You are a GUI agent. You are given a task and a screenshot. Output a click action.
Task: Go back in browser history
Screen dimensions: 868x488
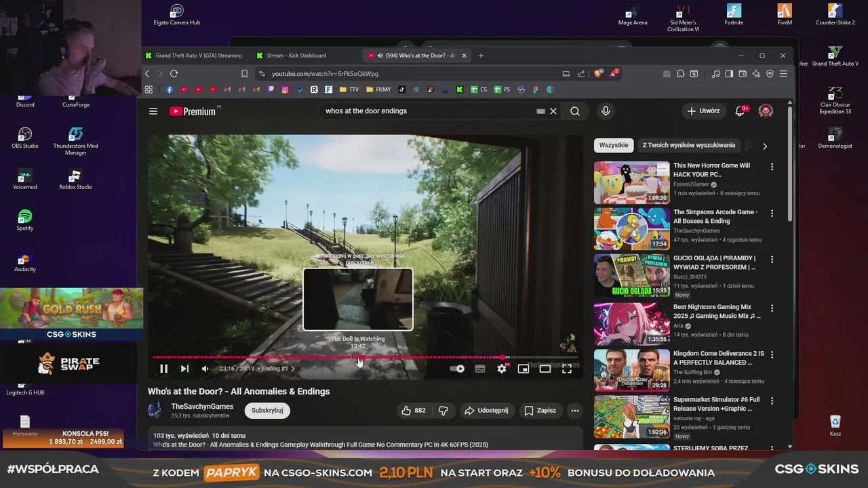[147, 73]
